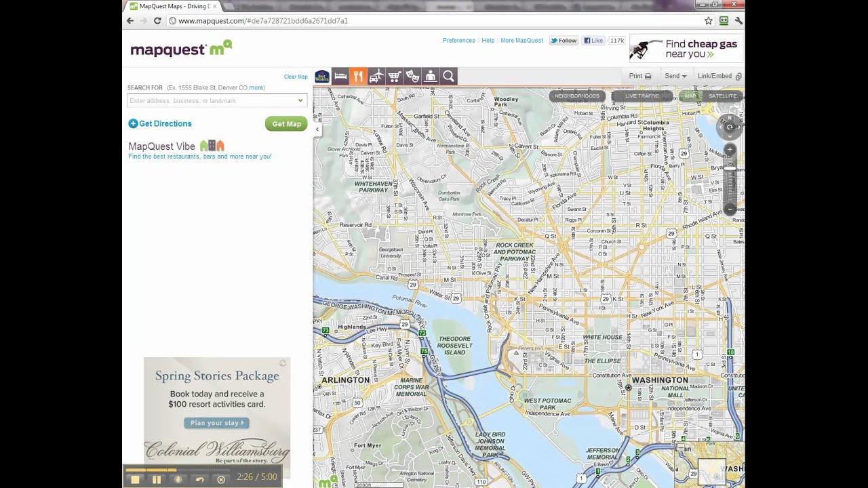868x488 pixels.
Task: Adjust the map zoom slider handle
Action: [730, 167]
